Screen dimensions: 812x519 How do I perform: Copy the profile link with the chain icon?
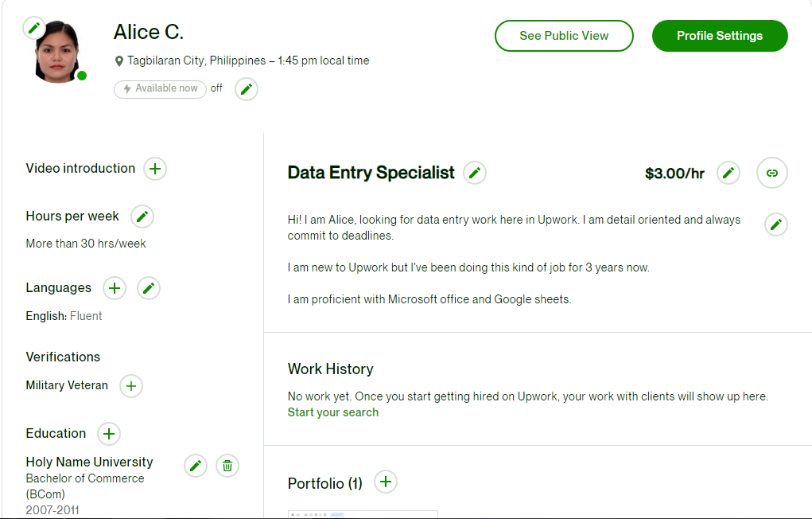tap(772, 174)
